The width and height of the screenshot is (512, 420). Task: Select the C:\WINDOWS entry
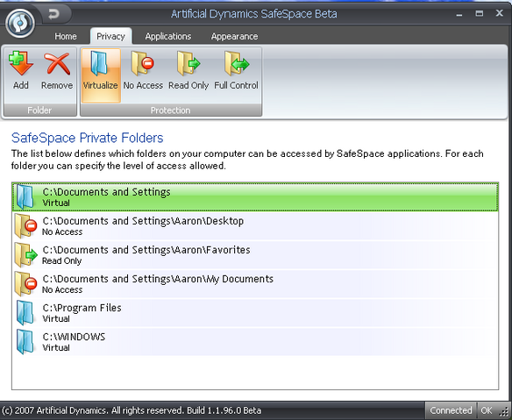click(255, 342)
